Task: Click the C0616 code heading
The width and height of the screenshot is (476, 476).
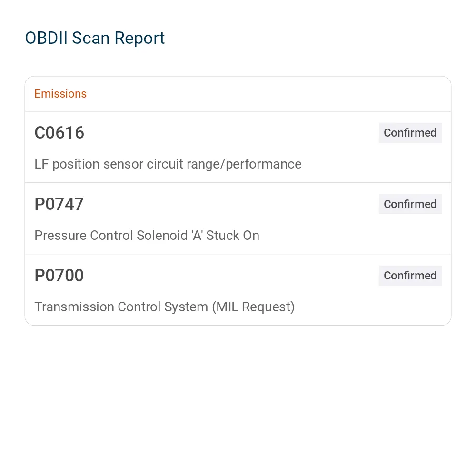Action: 59,133
